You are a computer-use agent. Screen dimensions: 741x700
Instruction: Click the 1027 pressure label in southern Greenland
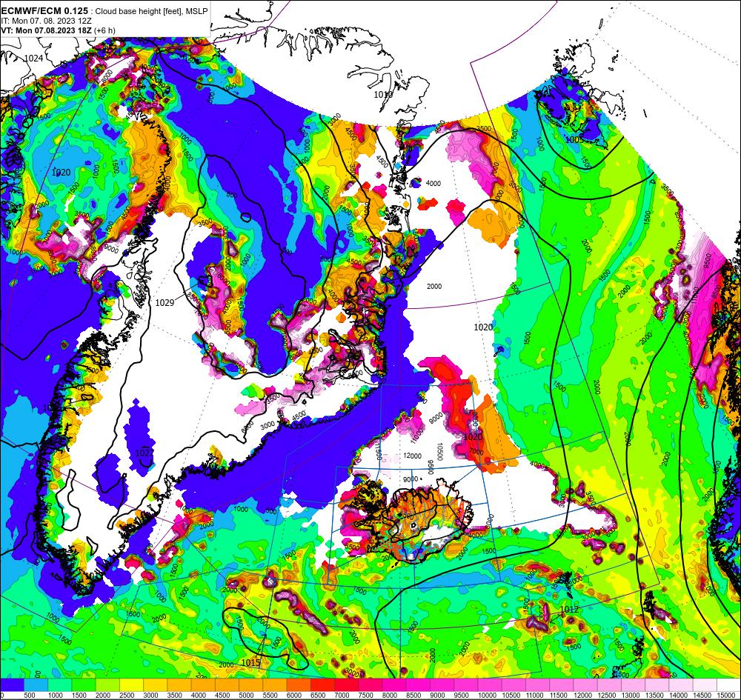pos(144,453)
